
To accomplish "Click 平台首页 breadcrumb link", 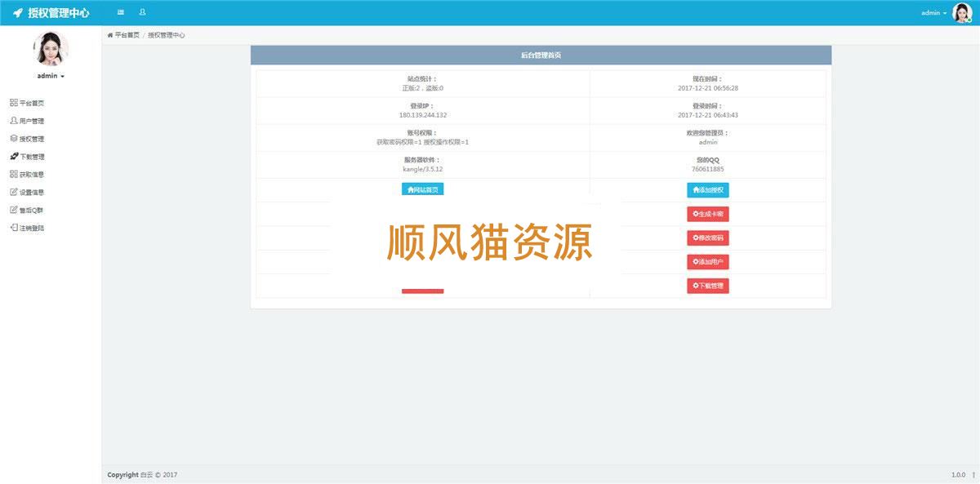I will pyautogui.click(x=123, y=35).
